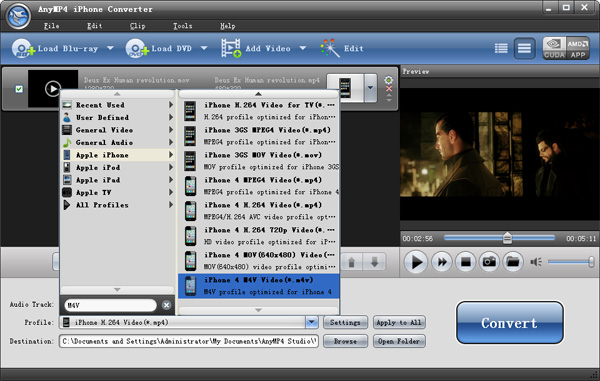Expand the Load Blu-ray dropdown arrow
The height and width of the screenshot is (381, 600).
click(x=110, y=48)
